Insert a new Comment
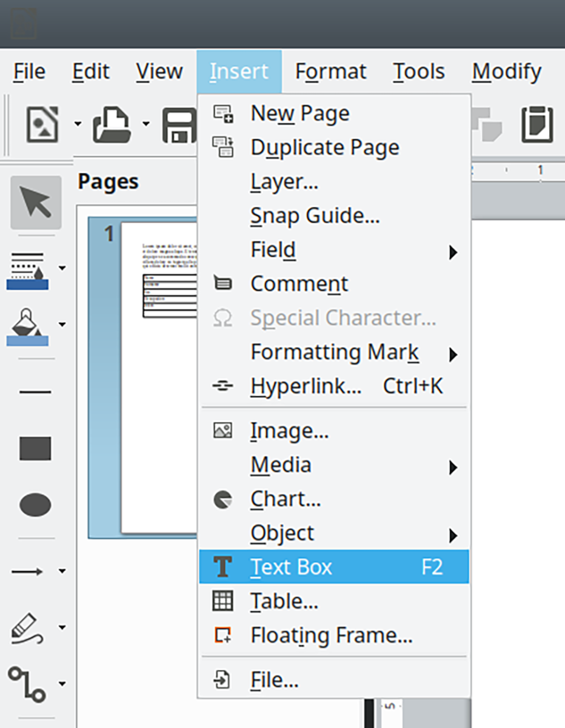565x728 pixels. pos(299,283)
